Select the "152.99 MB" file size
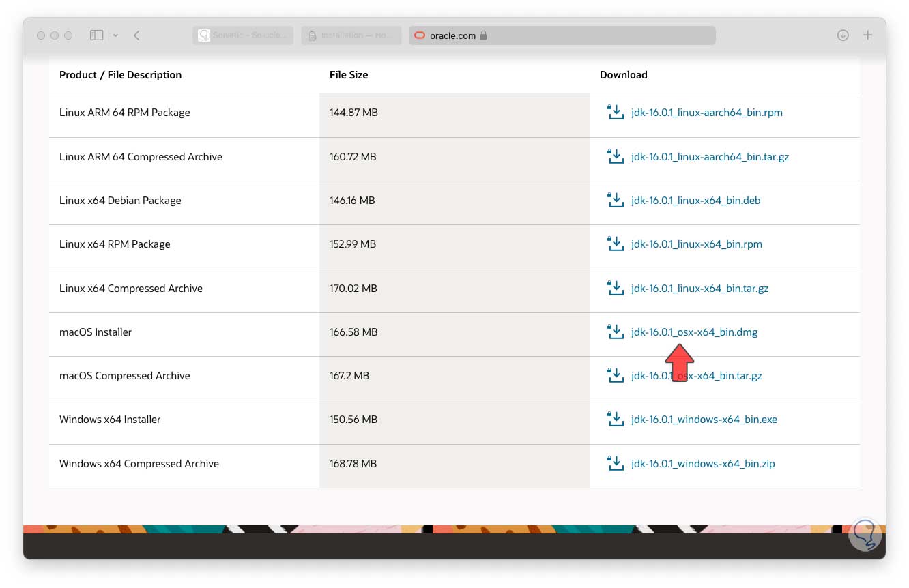Image resolution: width=909 pixels, height=588 pixels. pos(353,244)
